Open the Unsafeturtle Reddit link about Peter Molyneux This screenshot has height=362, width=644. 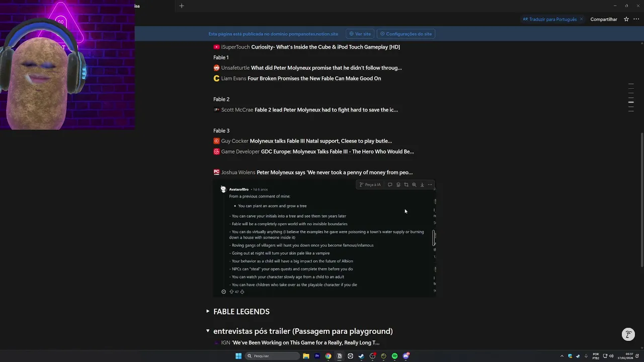pyautogui.click(x=307, y=68)
